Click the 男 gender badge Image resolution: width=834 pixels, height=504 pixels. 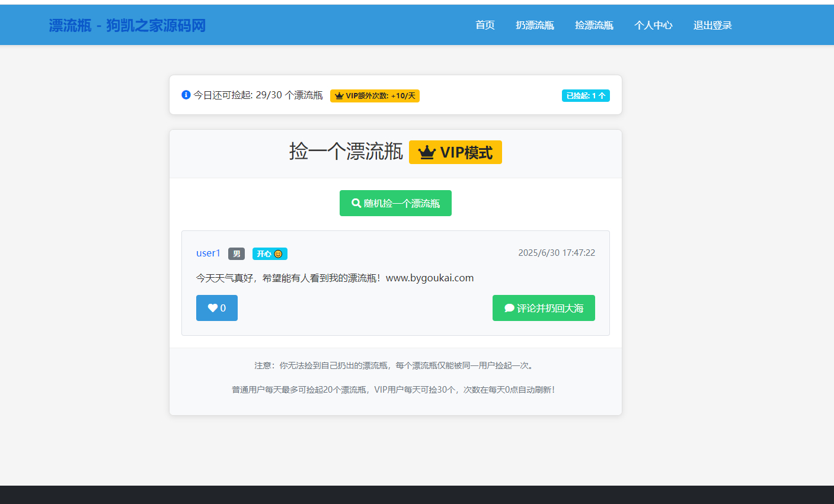(237, 254)
